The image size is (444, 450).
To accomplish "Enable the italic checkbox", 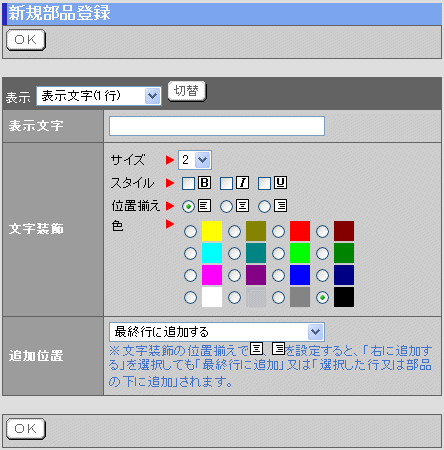I will coord(226,183).
